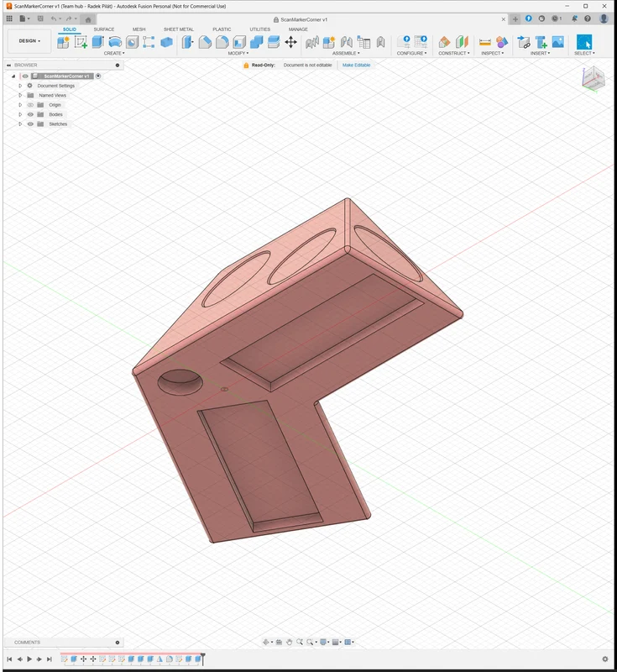Open the CREATE dropdown menu
Screen dimensions: 617x672
[114, 53]
